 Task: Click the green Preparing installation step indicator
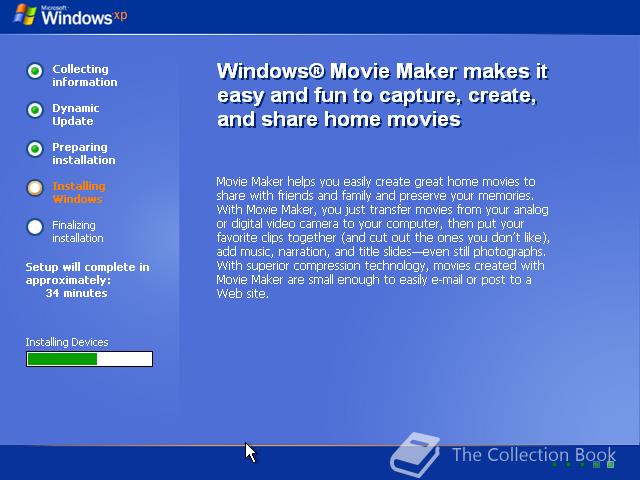35,149
